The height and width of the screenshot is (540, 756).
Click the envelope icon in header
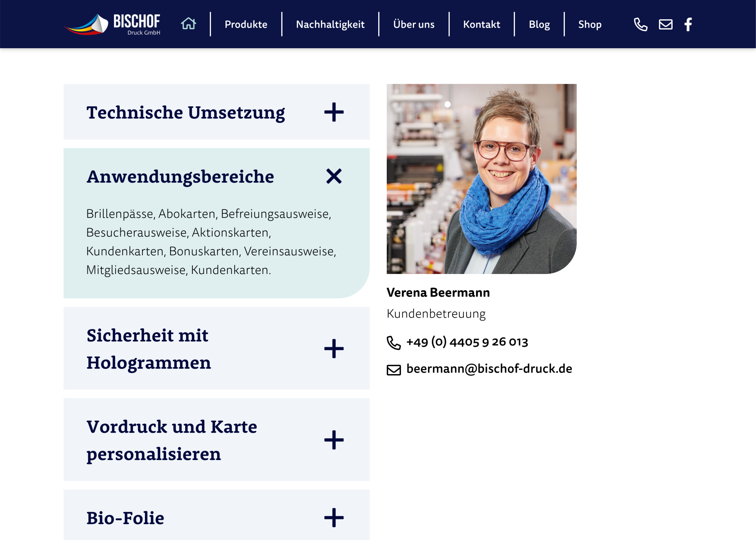pyautogui.click(x=666, y=24)
